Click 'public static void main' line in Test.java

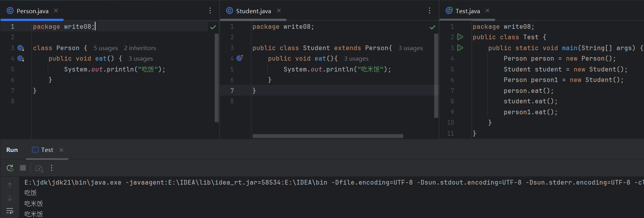click(x=566, y=48)
